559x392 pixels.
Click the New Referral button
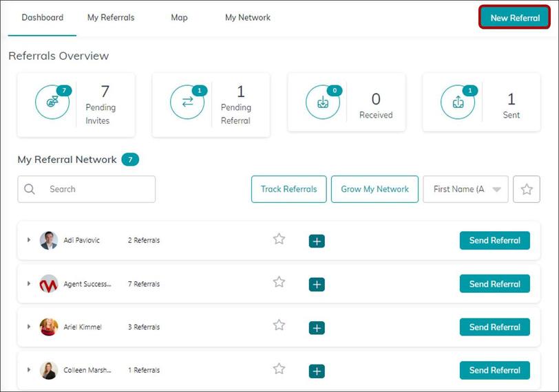coord(515,18)
